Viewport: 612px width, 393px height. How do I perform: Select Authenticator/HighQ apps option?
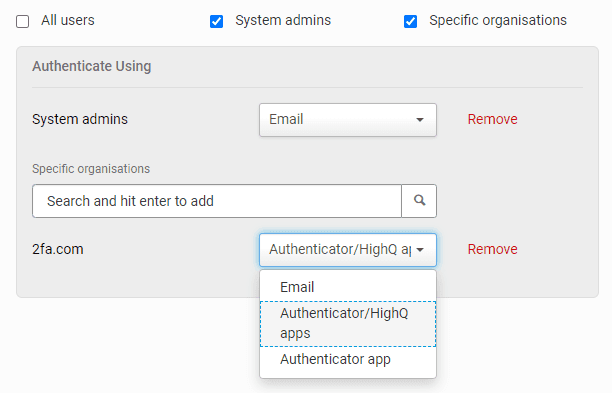pos(348,324)
